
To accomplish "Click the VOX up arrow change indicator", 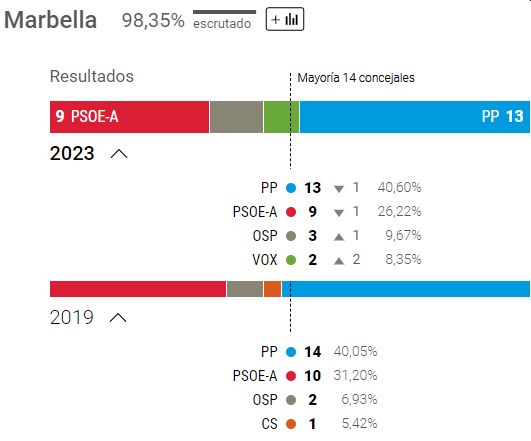I will 339,261.
